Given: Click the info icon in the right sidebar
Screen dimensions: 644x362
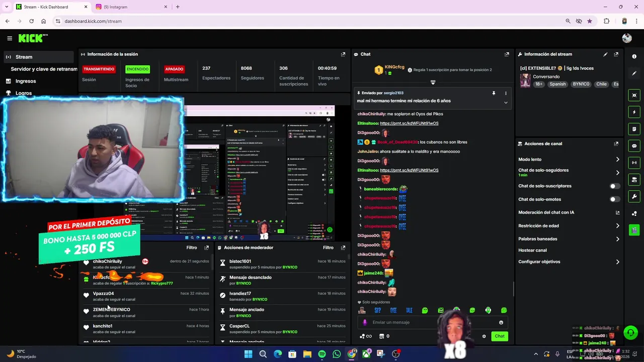Looking at the screenshot, I should (x=634, y=56).
